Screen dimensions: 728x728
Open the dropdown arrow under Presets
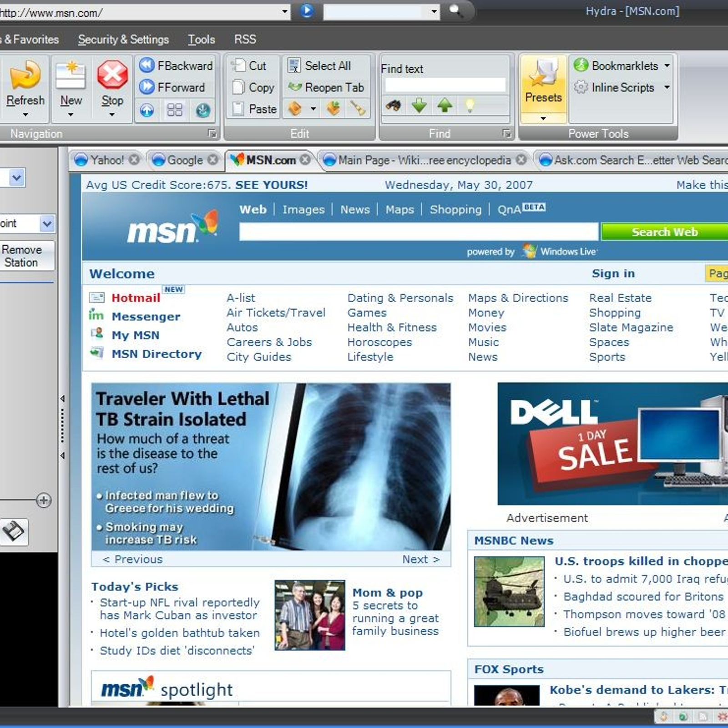[x=543, y=118]
